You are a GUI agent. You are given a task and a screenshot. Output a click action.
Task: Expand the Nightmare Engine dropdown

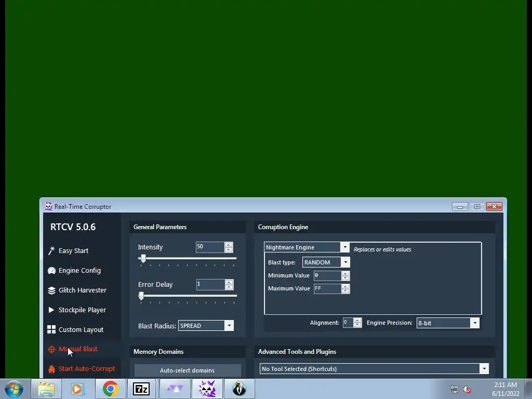[345, 247]
